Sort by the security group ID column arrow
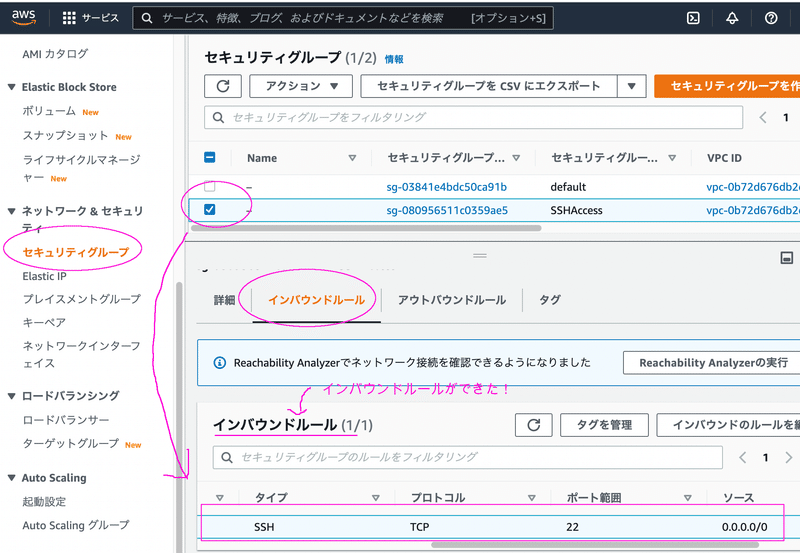Image resolution: width=800 pixels, height=553 pixels. pos(516,158)
